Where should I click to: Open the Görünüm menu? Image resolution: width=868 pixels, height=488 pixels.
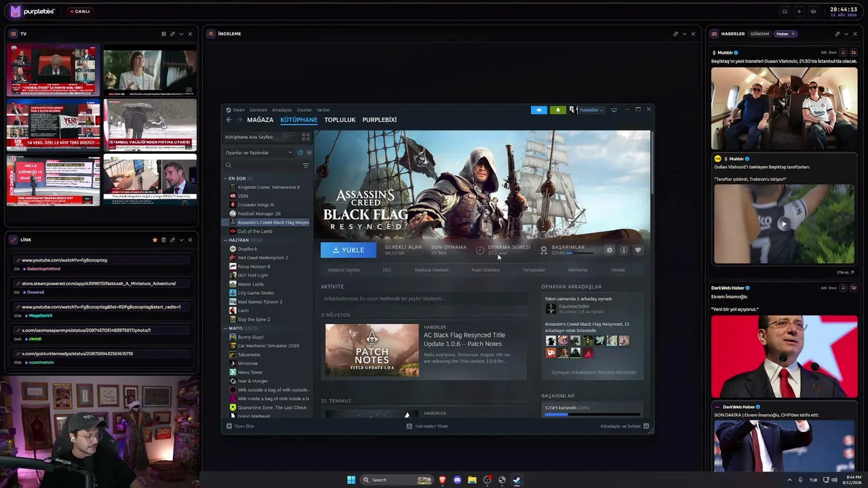[x=258, y=110]
